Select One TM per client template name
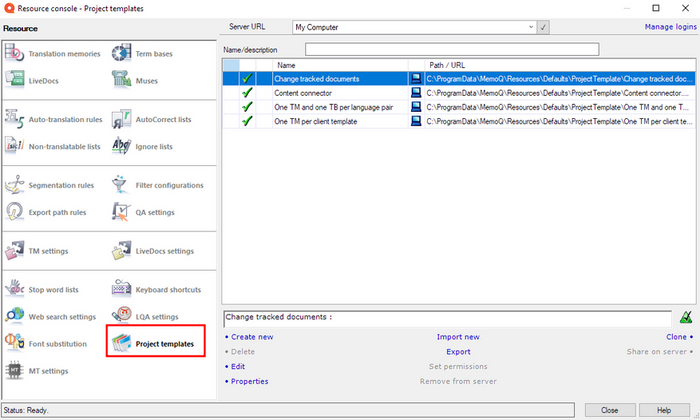The height and width of the screenshot is (420, 700). (x=316, y=121)
